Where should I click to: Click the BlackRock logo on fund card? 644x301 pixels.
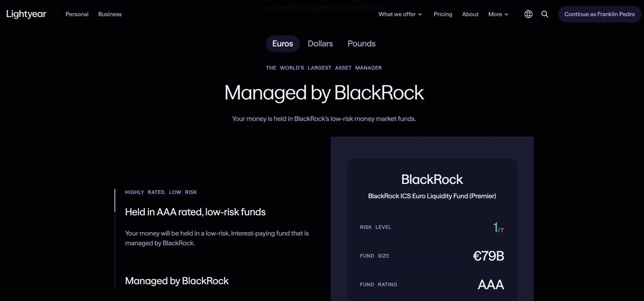coord(432,179)
